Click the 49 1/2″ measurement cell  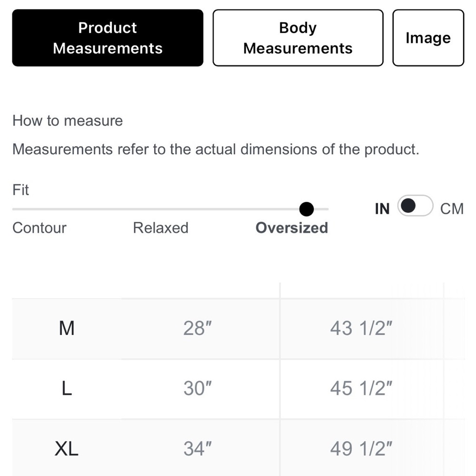pos(361,449)
